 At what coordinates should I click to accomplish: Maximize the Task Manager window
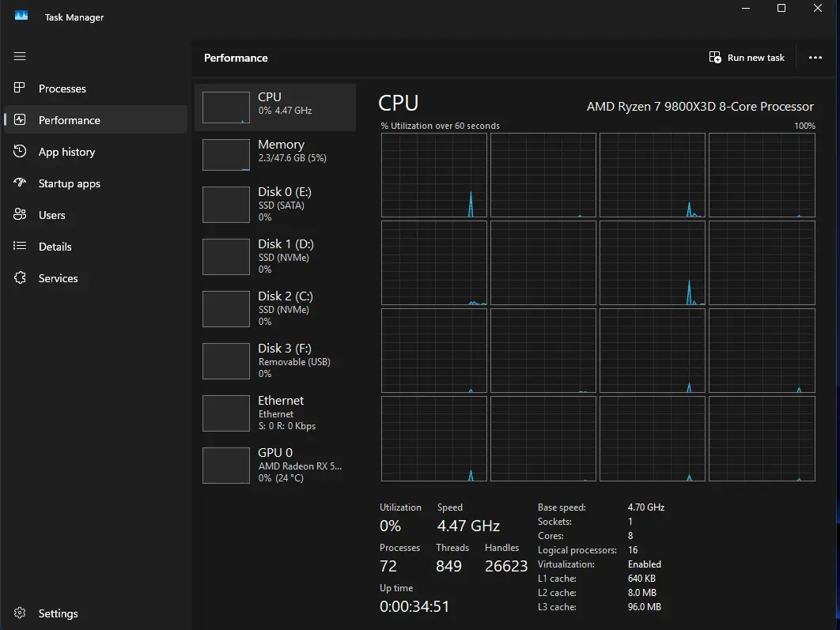click(x=781, y=8)
